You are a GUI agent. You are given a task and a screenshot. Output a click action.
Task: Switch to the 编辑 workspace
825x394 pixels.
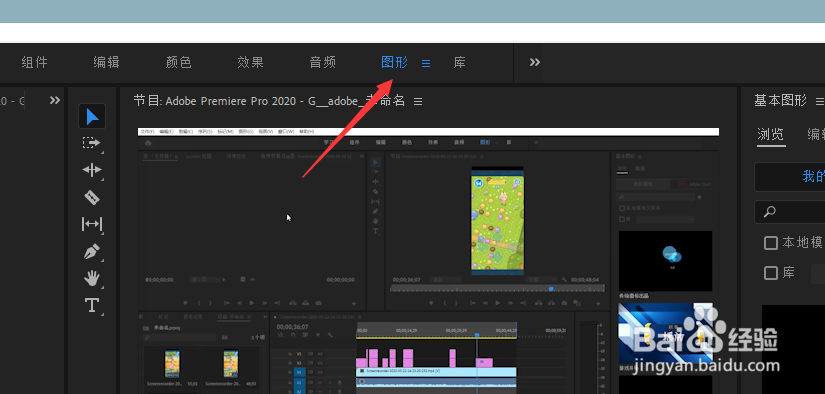[x=107, y=63]
